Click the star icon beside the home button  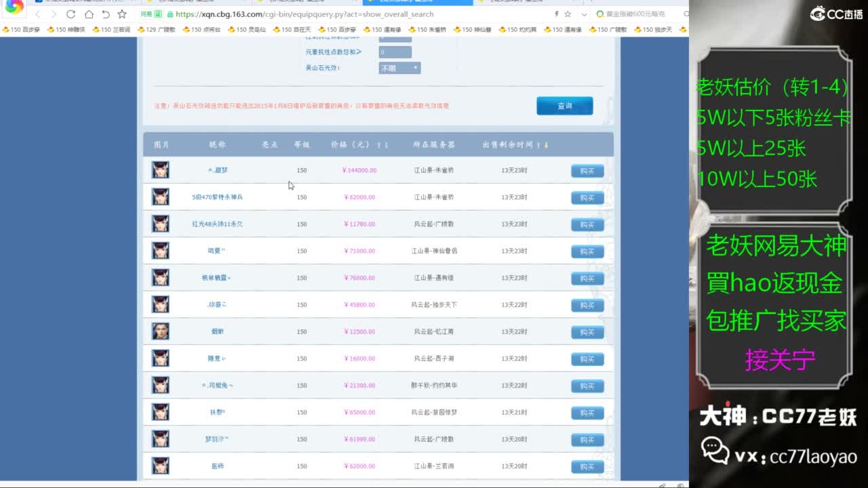click(x=122, y=14)
